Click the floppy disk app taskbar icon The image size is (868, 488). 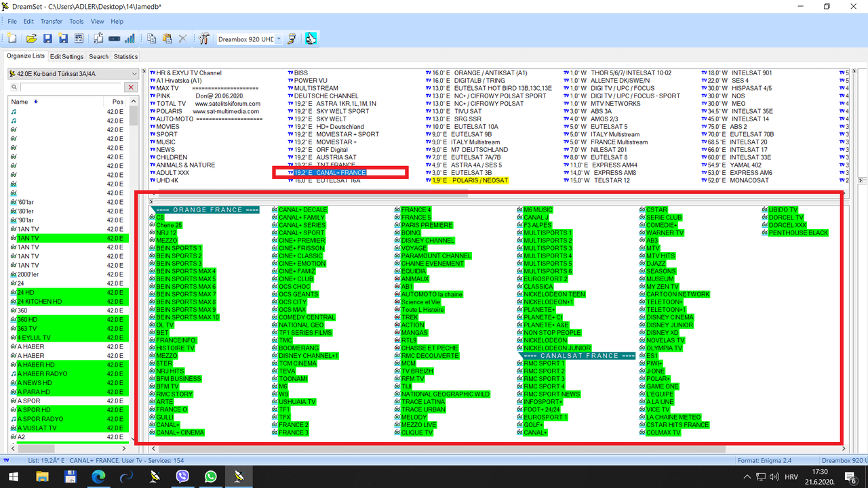pyautogui.click(x=71, y=476)
